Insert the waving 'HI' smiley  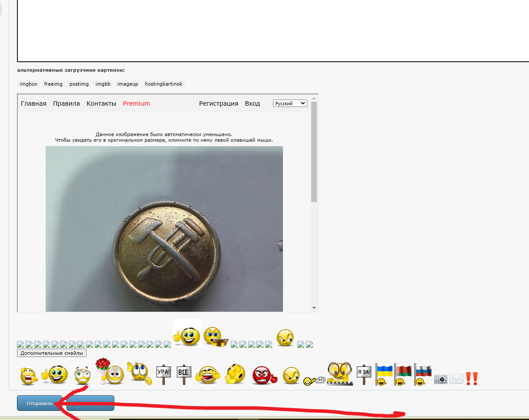314,381
